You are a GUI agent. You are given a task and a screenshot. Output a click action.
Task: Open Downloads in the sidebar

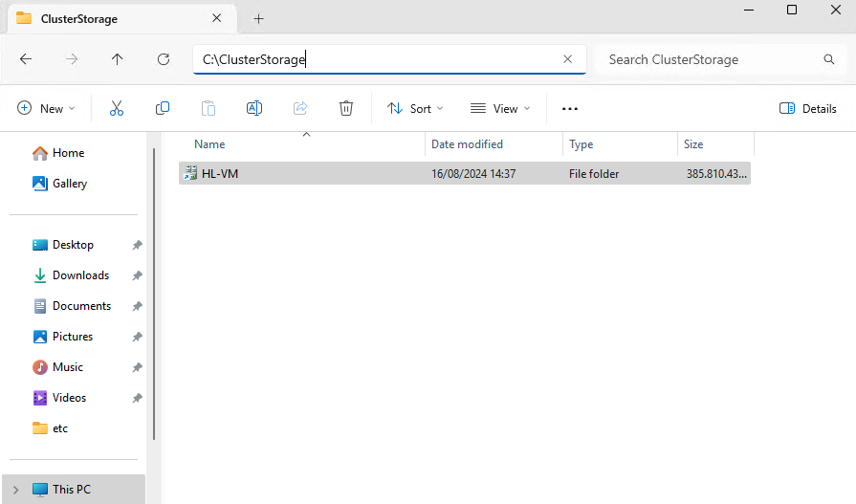tap(80, 275)
